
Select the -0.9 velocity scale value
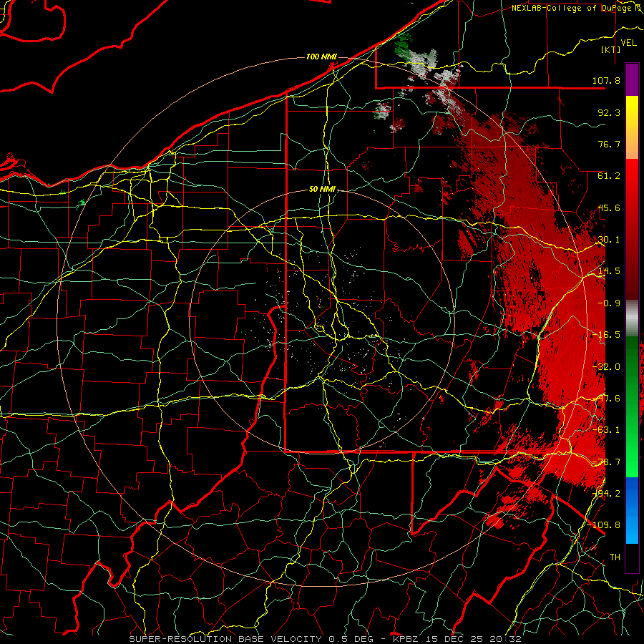pyautogui.click(x=609, y=303)
